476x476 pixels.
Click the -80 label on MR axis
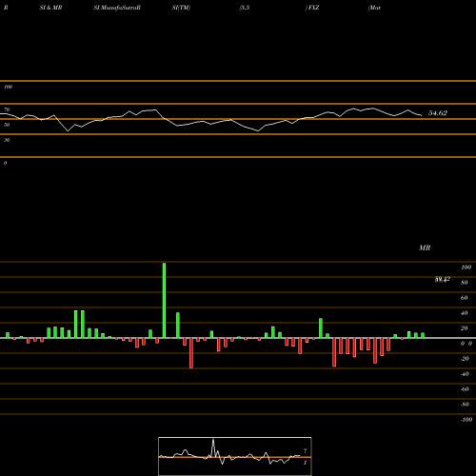coord(465,405)
